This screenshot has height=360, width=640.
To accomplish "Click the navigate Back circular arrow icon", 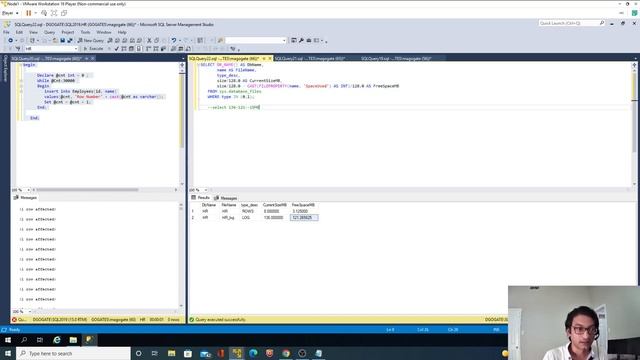I will (11, 40).
